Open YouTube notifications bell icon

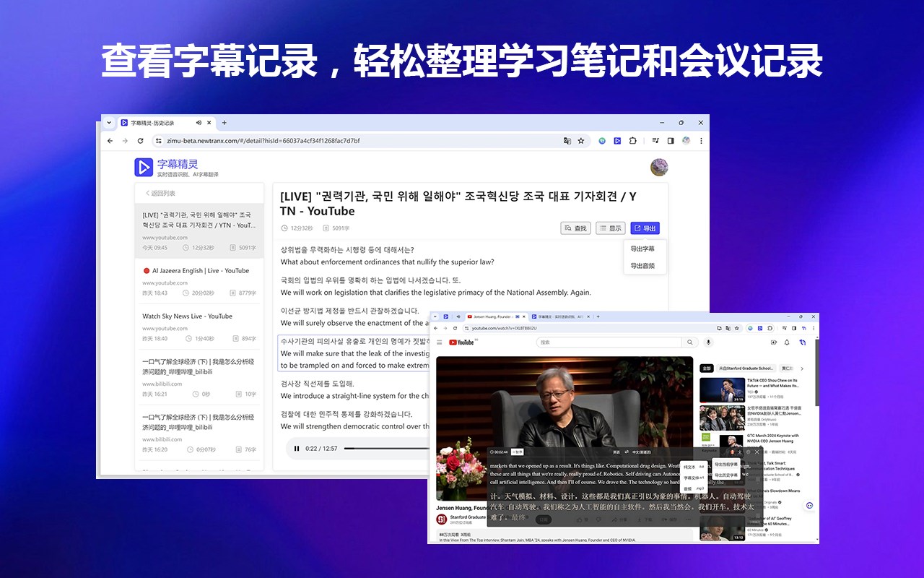click(787, 342)
